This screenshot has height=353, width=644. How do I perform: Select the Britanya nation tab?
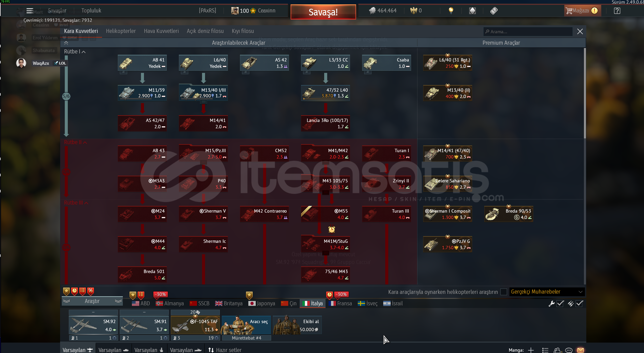click(x=229, y=304)
